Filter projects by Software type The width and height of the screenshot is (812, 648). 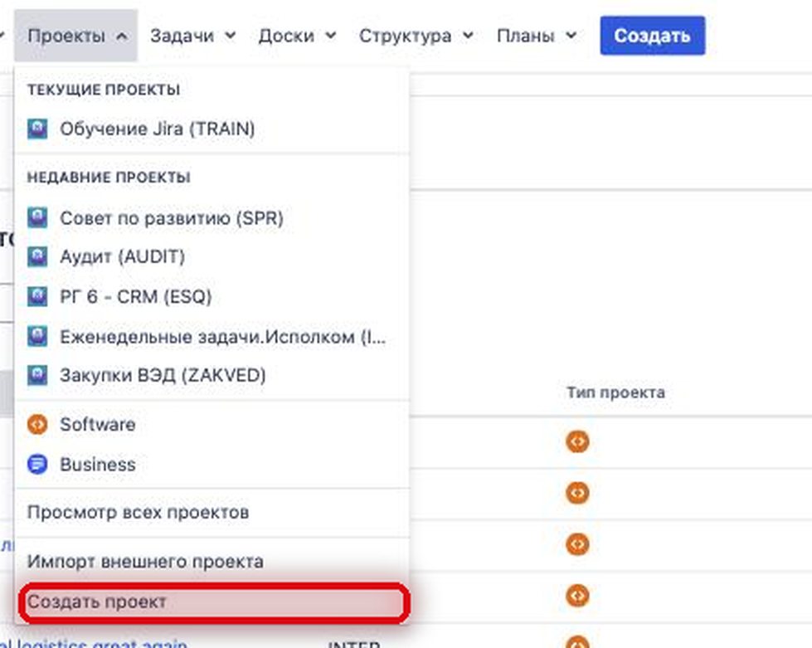point(212,424)
